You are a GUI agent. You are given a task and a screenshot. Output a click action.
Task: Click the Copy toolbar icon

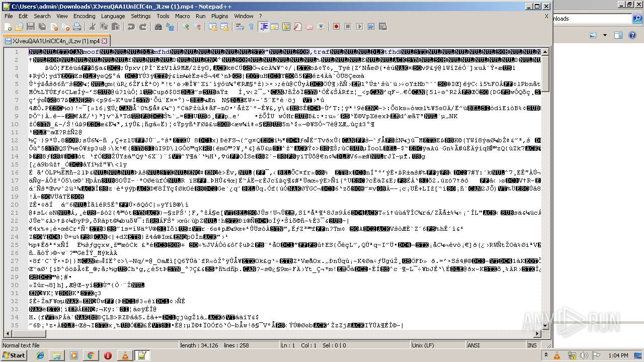104,27
